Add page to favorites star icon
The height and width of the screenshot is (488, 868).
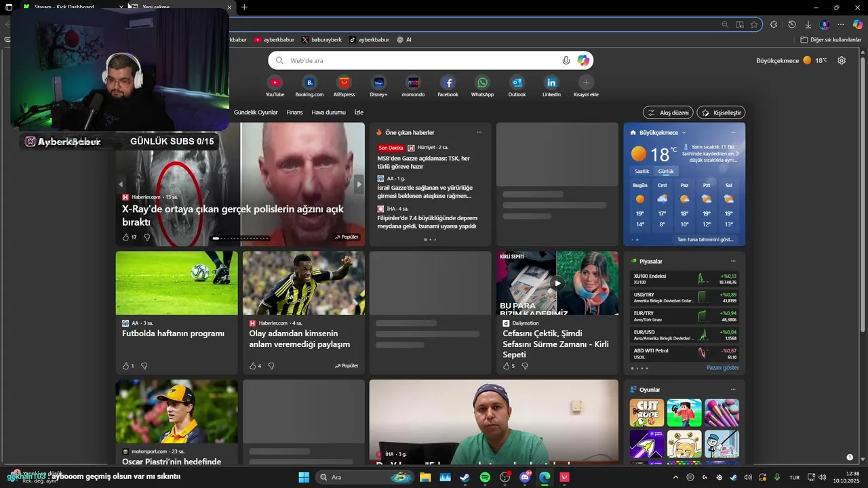click(754, 24)
